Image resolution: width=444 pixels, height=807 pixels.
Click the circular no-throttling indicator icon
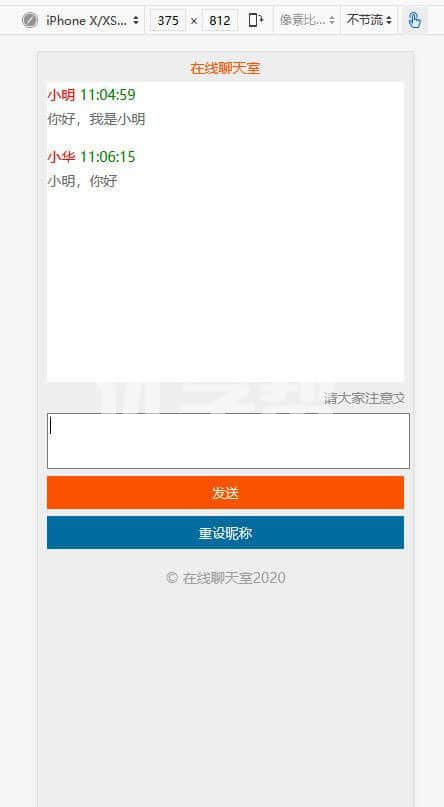pyautogui.click(x=30, y=20)
